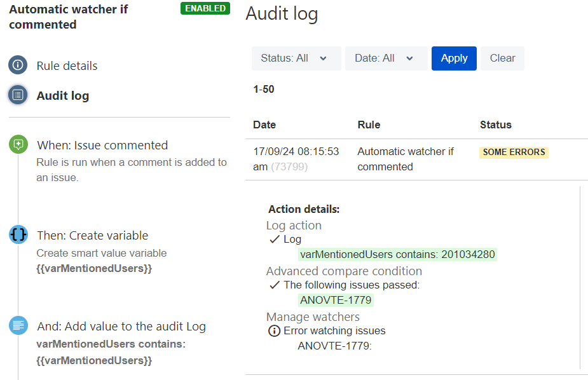Click the Apply button
Screen dimensions: 588x380
[454, 58]
